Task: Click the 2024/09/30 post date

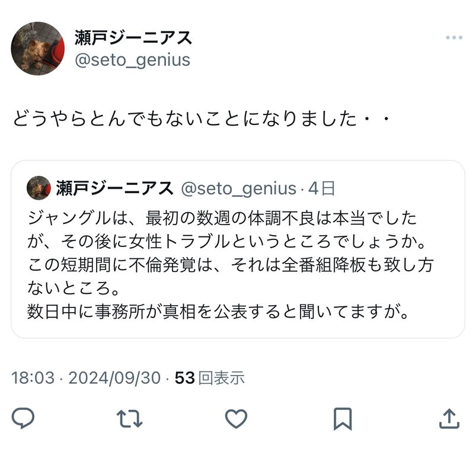Action: coord(114,378)
